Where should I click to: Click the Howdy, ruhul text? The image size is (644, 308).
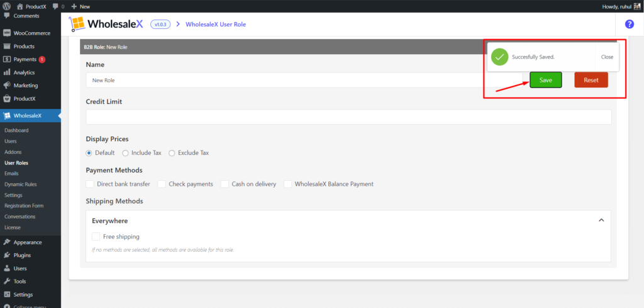tap(616, 6)
